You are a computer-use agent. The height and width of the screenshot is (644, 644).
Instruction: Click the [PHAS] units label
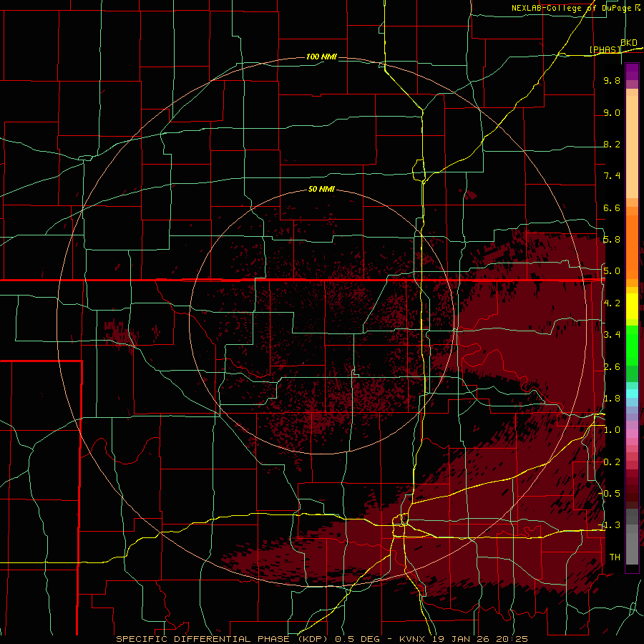pyautogui.click(x=605, y=49)
